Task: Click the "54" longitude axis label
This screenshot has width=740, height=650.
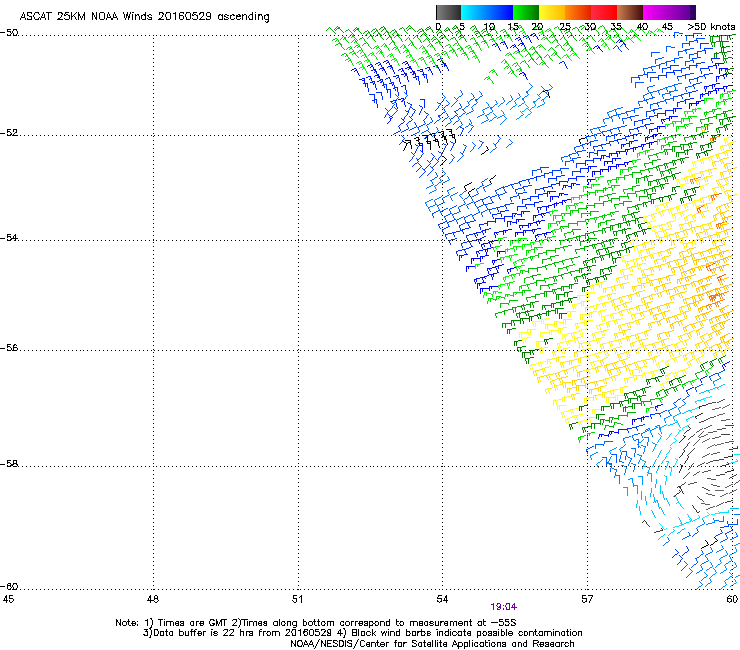Action: (442, 599)
